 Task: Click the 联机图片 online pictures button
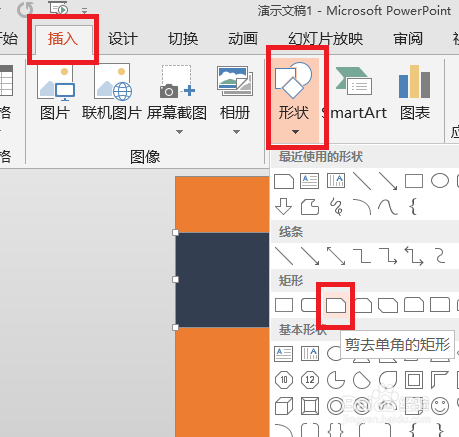[x=112, y=92]
